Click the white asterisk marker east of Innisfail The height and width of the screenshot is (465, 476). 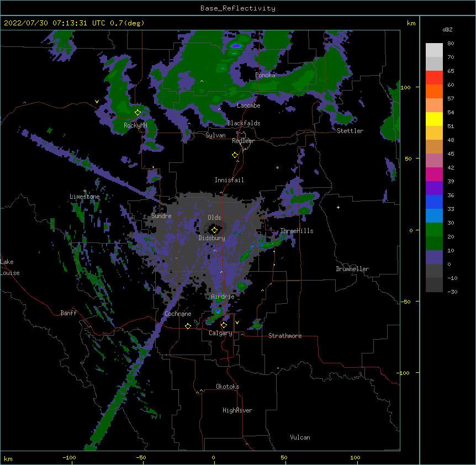coord(277,168)
